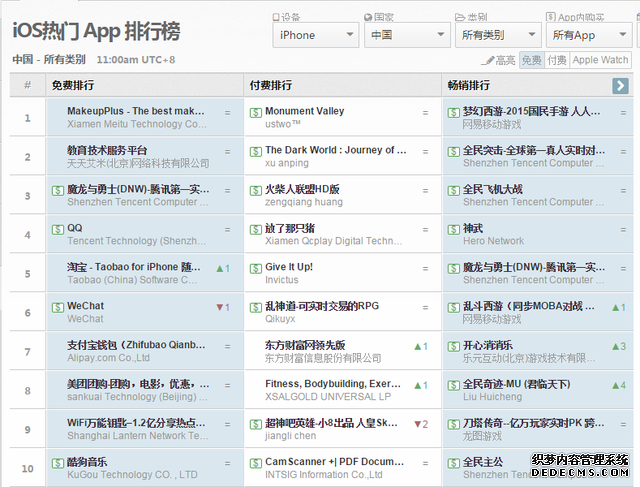Open the country dropdown showing 中国
This screenshot has width=640, height=487.
[407, 35]
